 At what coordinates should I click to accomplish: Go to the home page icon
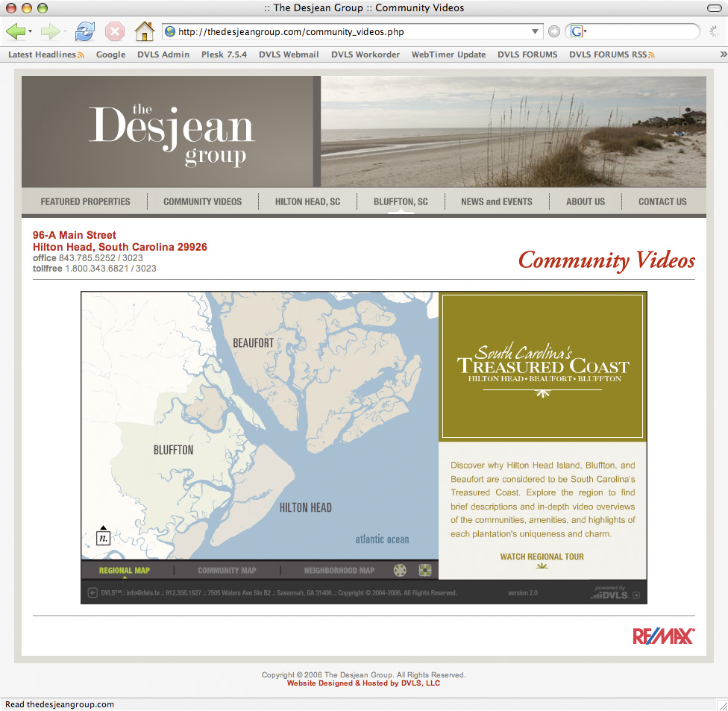(145, 31)
